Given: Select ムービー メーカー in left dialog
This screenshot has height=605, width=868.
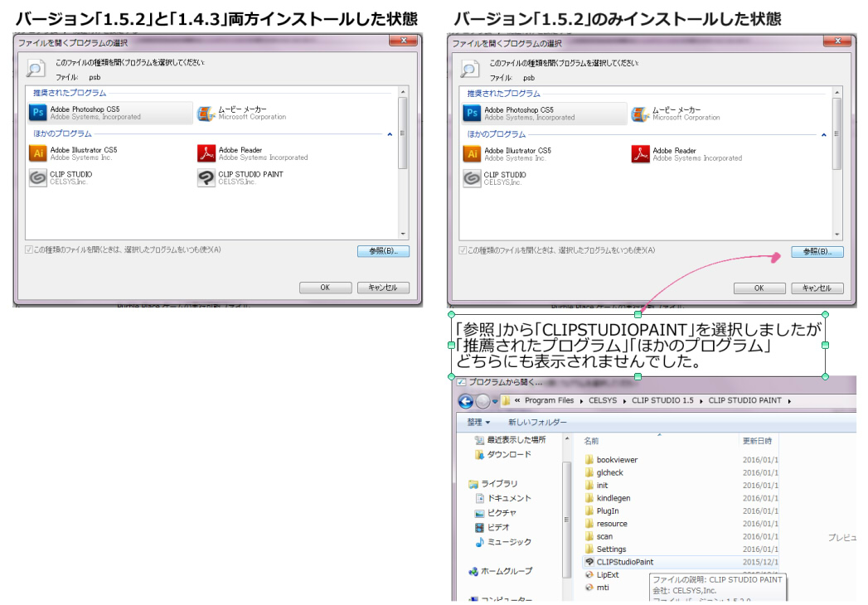Looking at the screenshot, I should 242,113.
